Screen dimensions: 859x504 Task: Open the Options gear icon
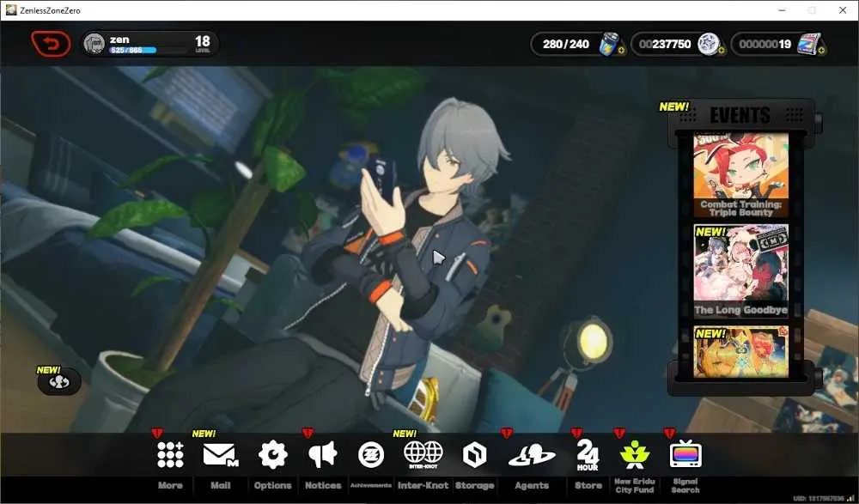272,455
